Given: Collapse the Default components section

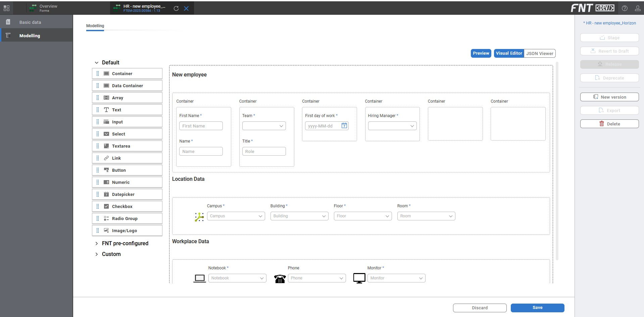Looking at the screenshot, I should [97, 63].
